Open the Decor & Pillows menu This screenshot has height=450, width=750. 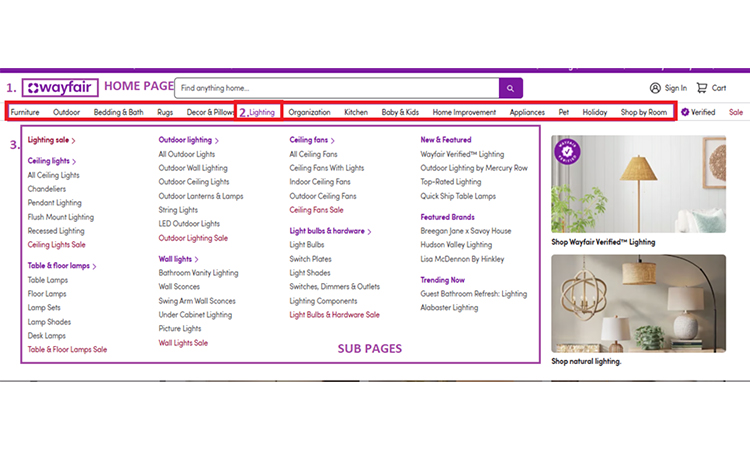(x=210, y=112)
